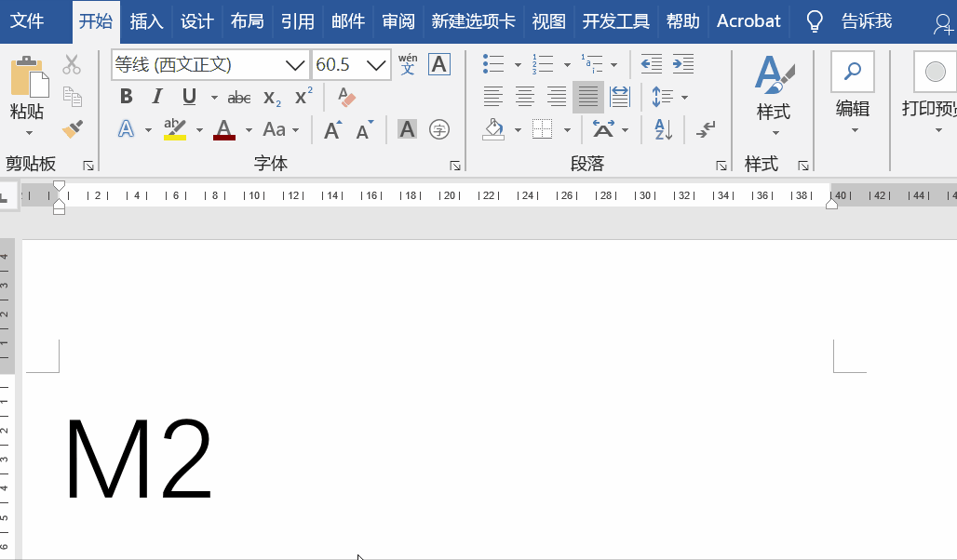Toggle Subscript formatting
Screen dimensions: 957x560
click(x=272, y=97)
